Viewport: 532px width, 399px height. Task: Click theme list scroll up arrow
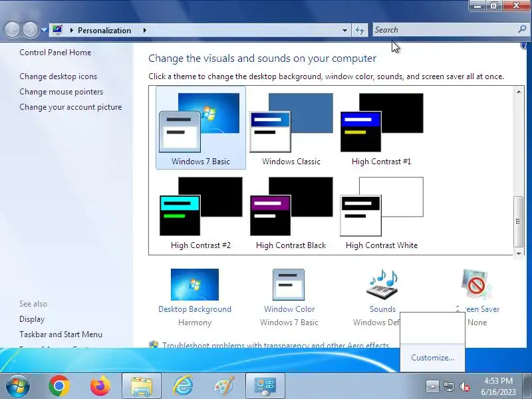pos(519,92)
